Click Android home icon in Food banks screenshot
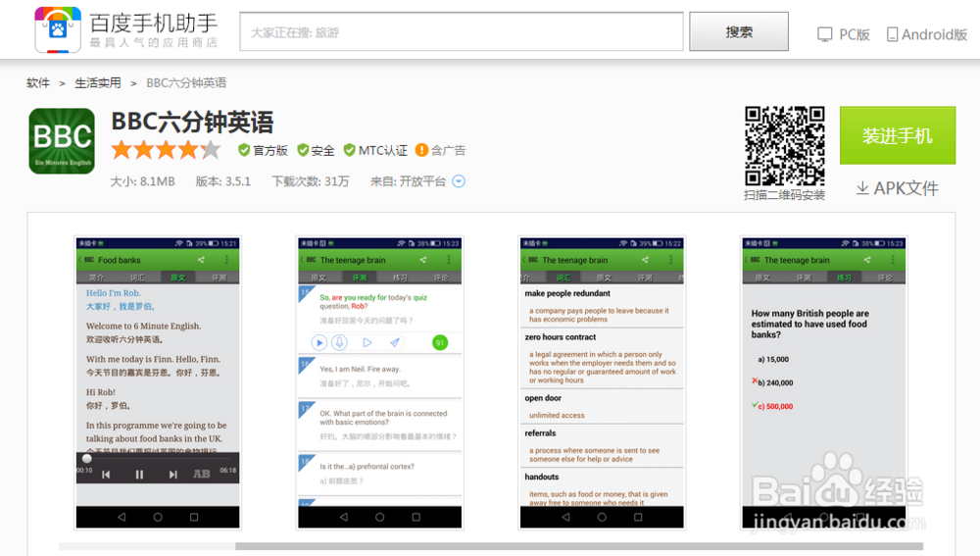 click(x=158, y=517)
